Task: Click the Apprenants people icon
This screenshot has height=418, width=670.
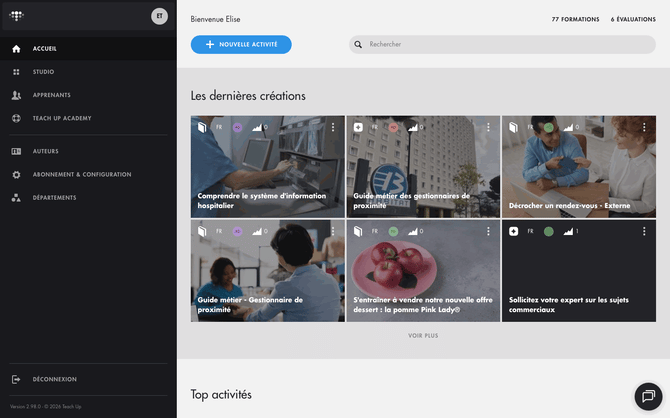Action: (x=16, y=95)
